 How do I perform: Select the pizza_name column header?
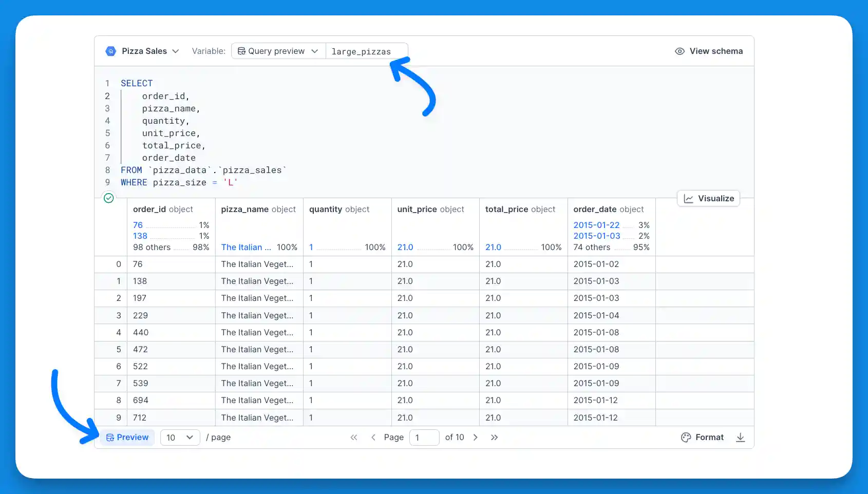258,209
